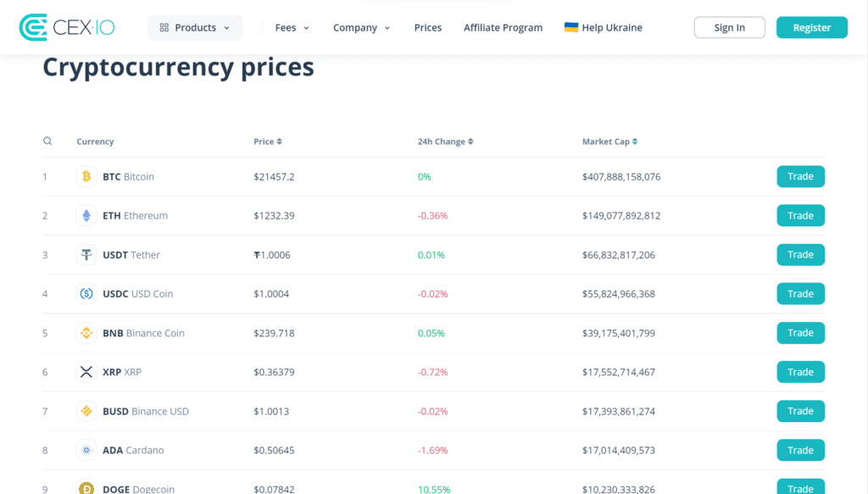
Task: Click the Ethereum currency icon
Action: [x=86, y=215]
